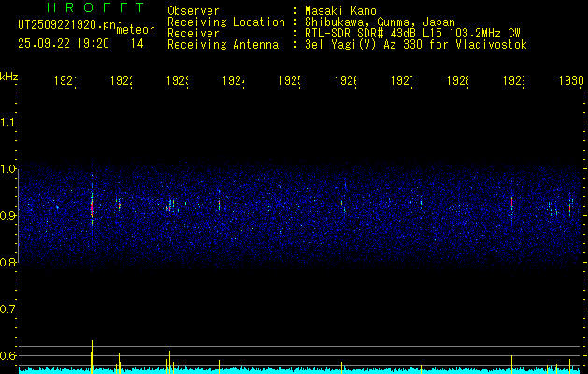Screen dimensions: 588x374
Task: Click the meteor echo just before 1930
Action: point(569,208)
